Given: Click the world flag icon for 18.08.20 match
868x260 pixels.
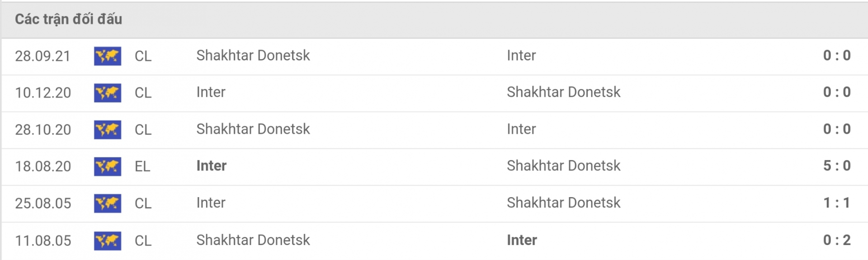Looking at the screenshot, I should 108,166.
